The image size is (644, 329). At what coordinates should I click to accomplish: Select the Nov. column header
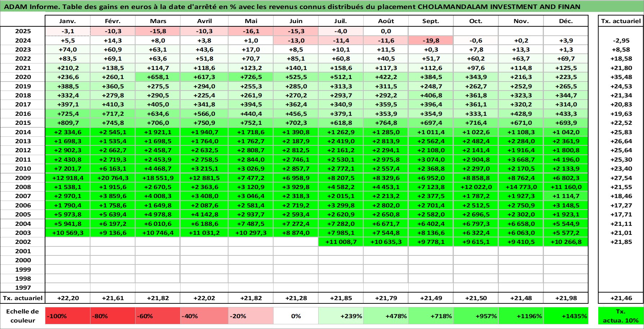pos(521,21)
